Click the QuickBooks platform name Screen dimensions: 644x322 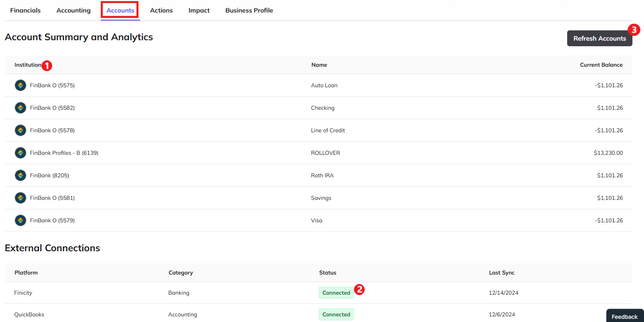[x=29, y=314]
